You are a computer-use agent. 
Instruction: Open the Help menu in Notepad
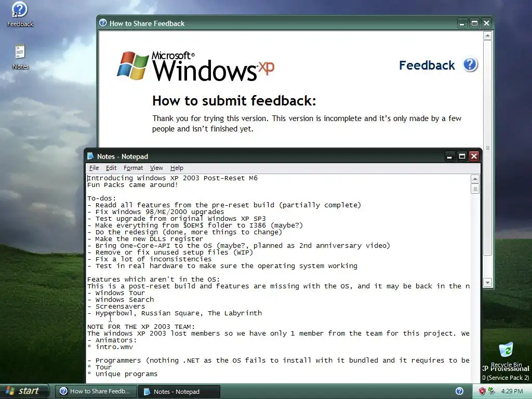click(177, 168)
